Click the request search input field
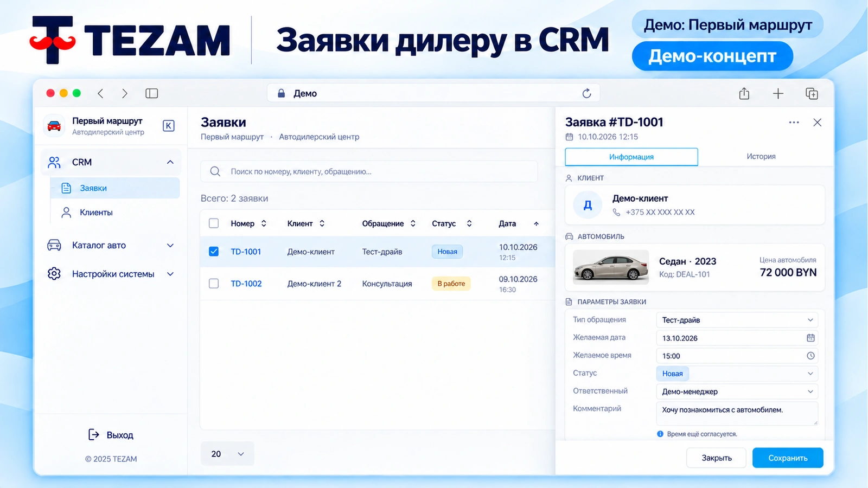This screenshot has height=488, width=868. coord(369,171)
